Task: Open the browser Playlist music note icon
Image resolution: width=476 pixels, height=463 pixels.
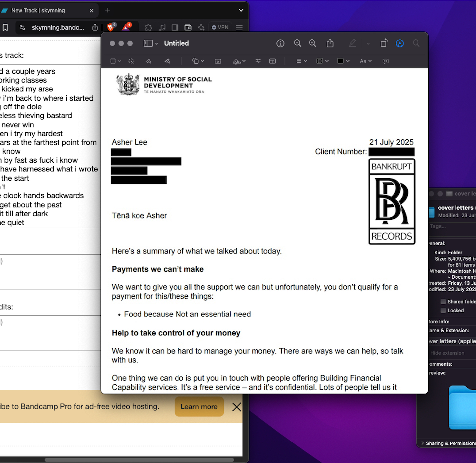Action: pos(162,28)
